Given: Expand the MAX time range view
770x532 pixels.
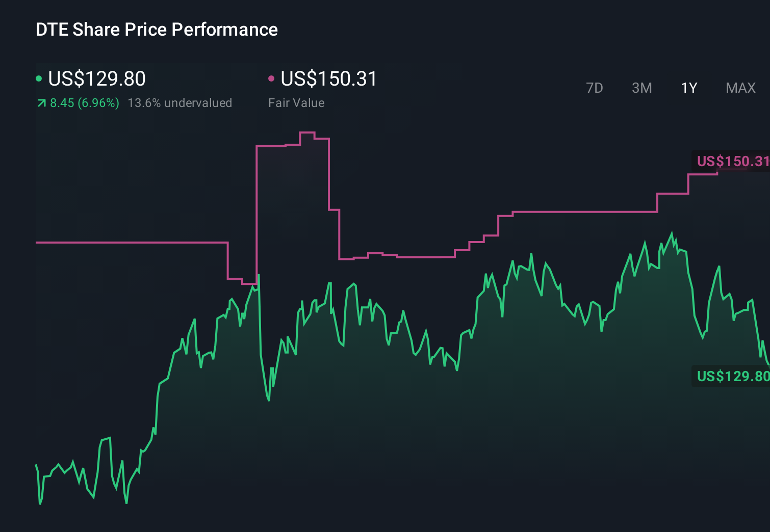Looking at the screenshot, I should click(740, 88).
